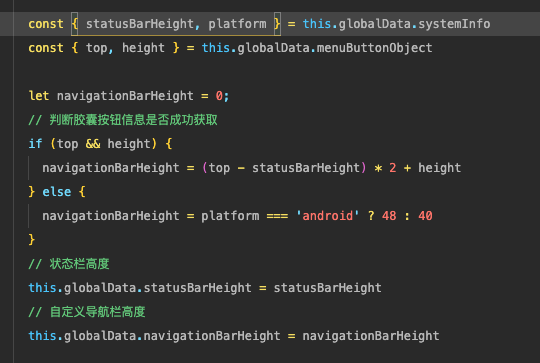
Task: Select the number 48 in the ternary
Action: coord(389,216)
